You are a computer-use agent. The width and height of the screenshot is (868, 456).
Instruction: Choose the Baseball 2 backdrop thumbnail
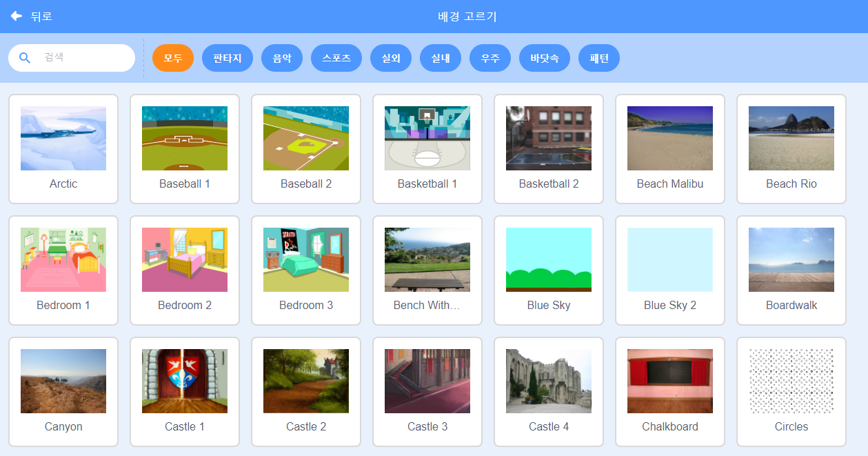click(306, 138)
